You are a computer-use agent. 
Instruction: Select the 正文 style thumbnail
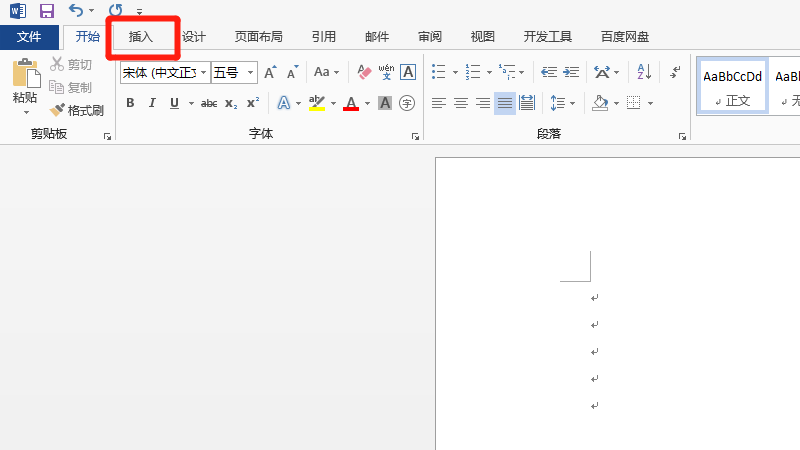pyautogui.click(x=732, y=85)
